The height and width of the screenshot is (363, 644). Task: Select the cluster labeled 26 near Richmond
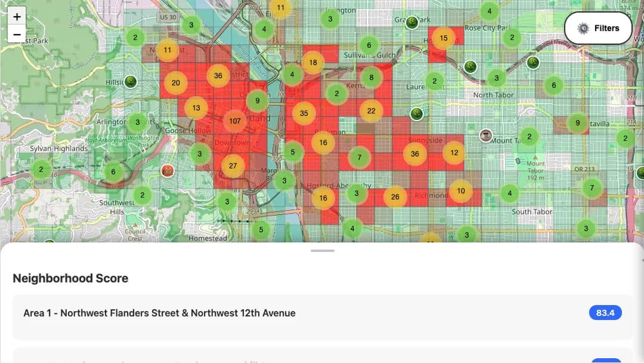click(x=394, y=196)
